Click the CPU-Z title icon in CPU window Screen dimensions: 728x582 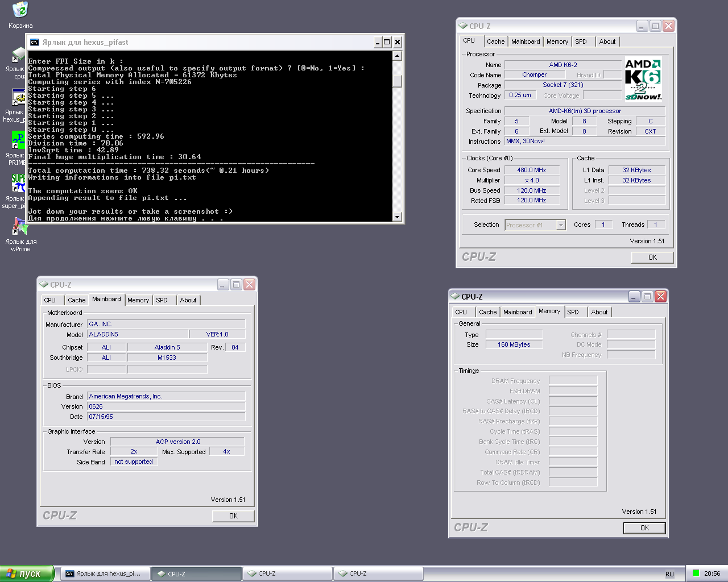pos(463,26)
